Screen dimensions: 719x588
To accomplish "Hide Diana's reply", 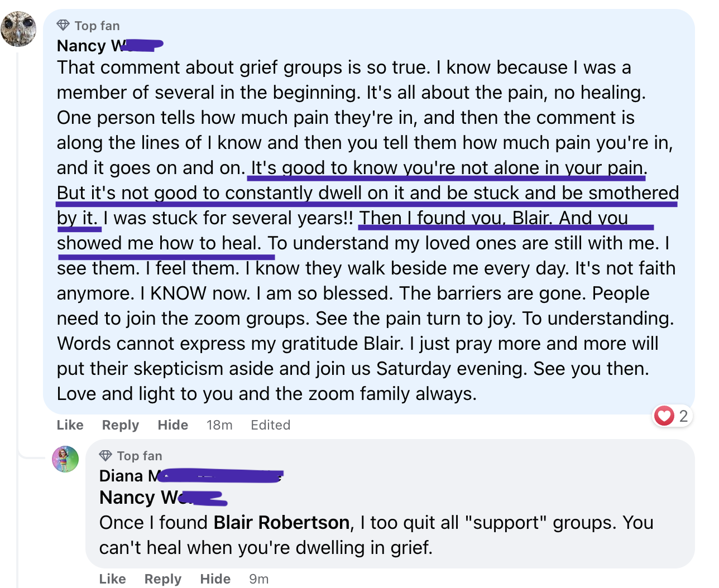I will pyautogui.click(x=215, y=579).
